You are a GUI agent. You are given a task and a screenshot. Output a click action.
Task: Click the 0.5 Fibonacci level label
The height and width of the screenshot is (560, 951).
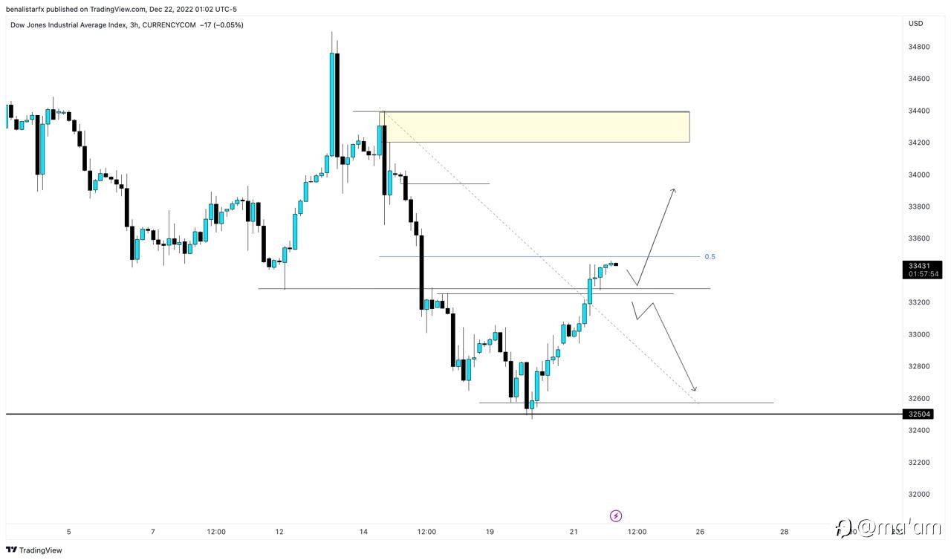(x=710, y=257)
